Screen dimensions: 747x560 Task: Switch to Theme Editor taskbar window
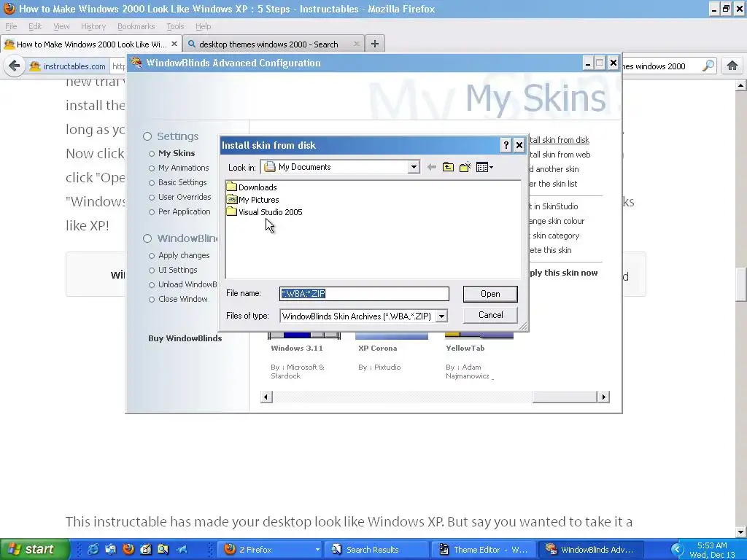(x=483, y=550)
